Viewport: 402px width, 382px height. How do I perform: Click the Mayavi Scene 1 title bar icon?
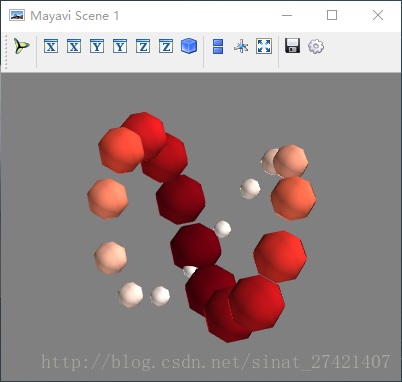(x=17, y=15)
